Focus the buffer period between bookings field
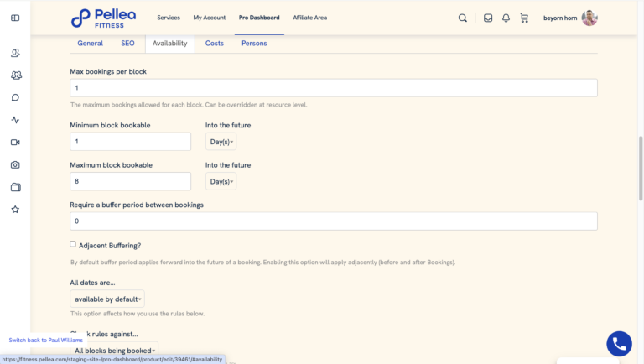The image size is (644, 364). click(334, 221)
